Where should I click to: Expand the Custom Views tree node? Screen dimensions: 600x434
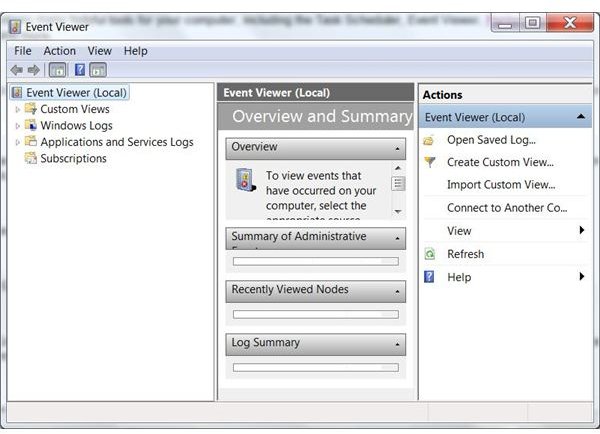(x=17, y=109)
